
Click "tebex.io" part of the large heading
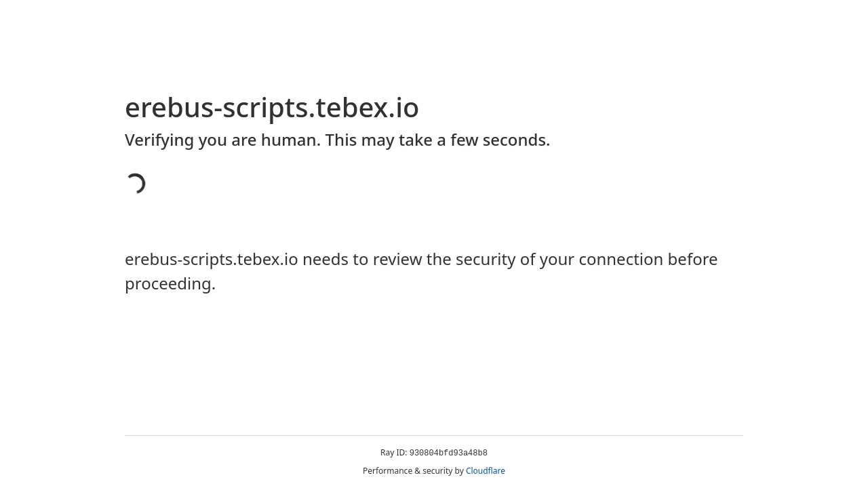tap(368, 108)
